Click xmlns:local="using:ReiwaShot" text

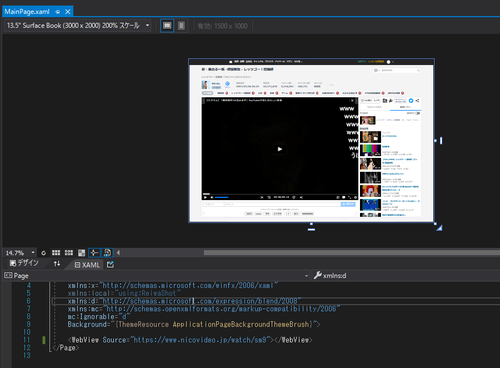(124, 293)
